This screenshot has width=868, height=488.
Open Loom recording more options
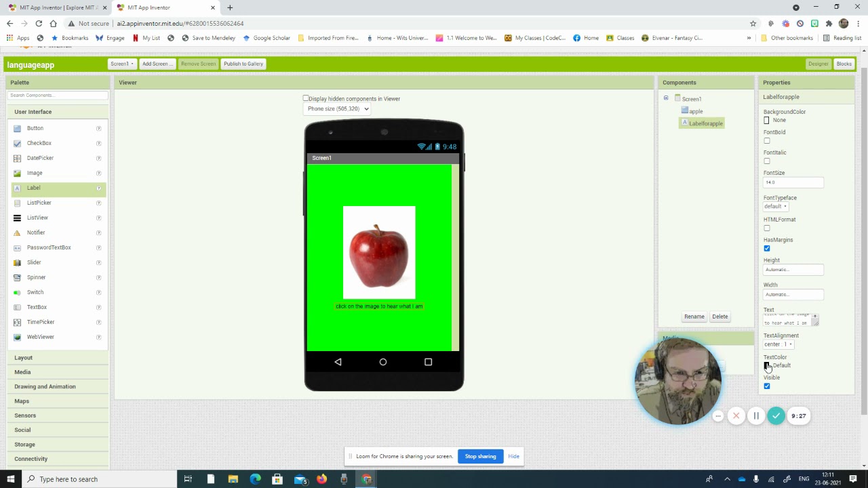coord(718,416)
